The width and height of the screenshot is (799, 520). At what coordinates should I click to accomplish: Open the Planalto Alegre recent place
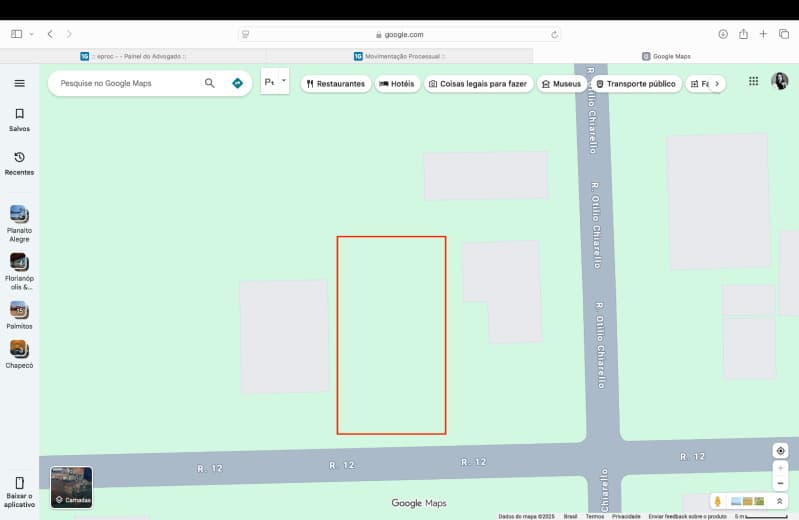19,223
